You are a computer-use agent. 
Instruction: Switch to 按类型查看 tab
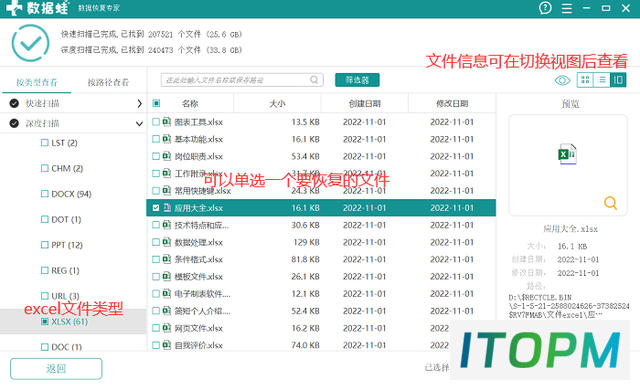point(37,82)
